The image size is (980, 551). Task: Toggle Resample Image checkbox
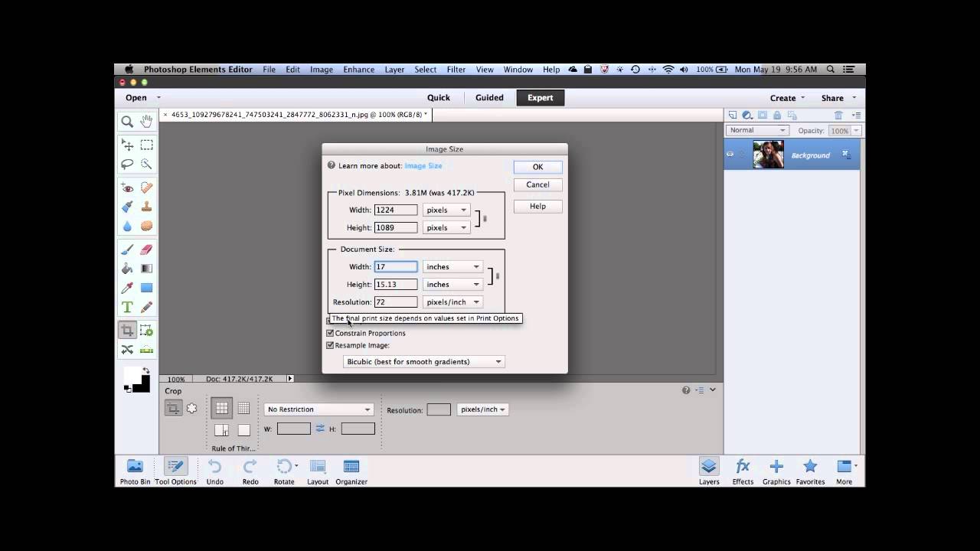coord(330,345)
